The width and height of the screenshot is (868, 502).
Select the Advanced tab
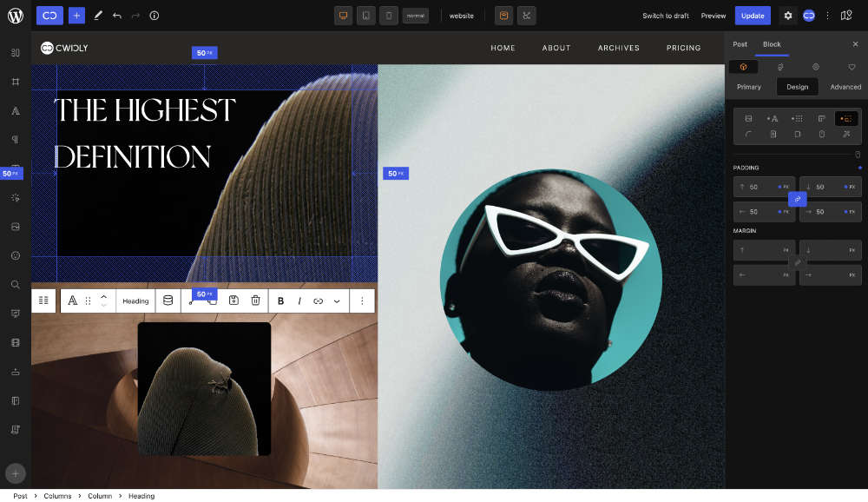pyautogui.click(x=845, y=87)
